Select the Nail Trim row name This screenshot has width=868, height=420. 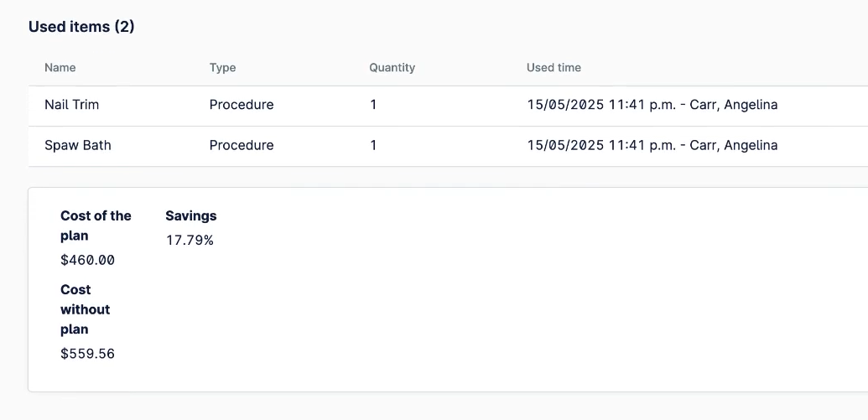pyautogui.click(x=71, y=105)
